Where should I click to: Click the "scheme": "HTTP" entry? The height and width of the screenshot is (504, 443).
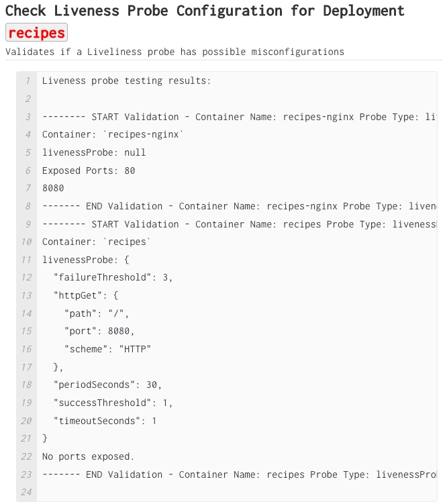108,349
